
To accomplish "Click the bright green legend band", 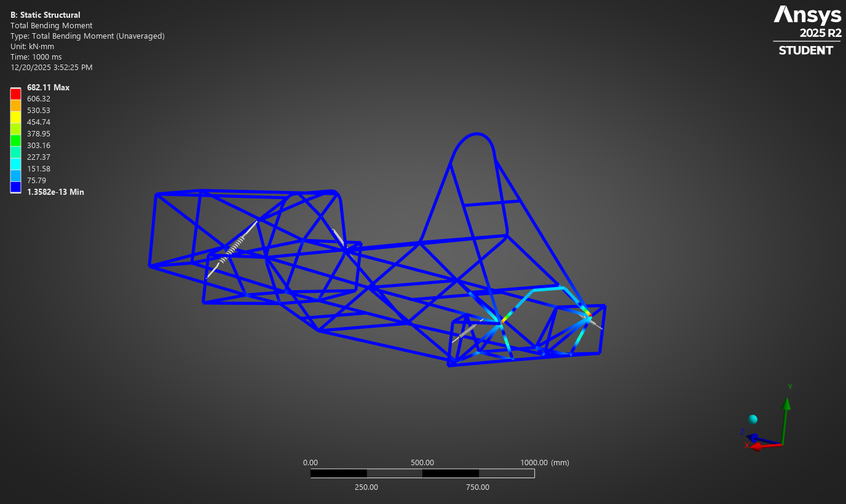I will pyautogui.click(x=15, y=140).
